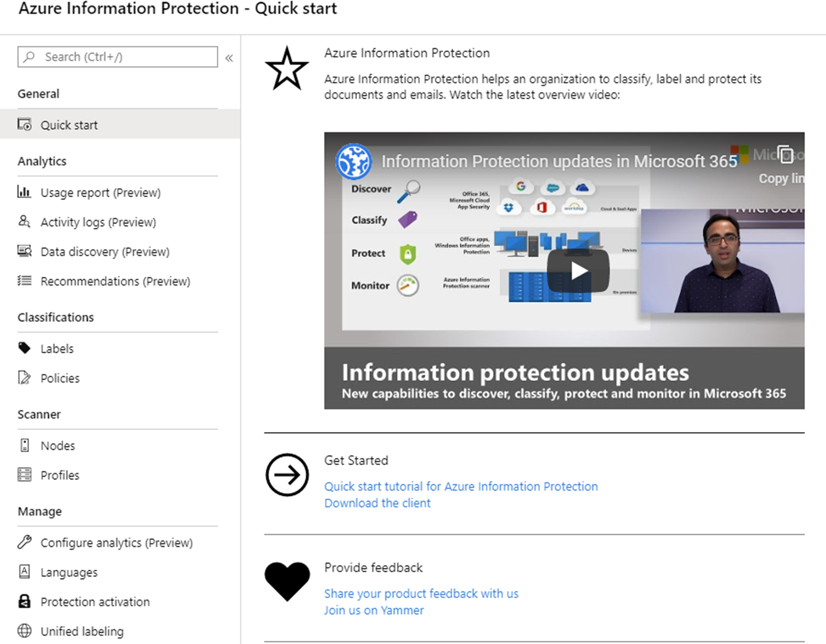
Task: Click the Unified labeling globe icon
Action: tap(24, 631)
